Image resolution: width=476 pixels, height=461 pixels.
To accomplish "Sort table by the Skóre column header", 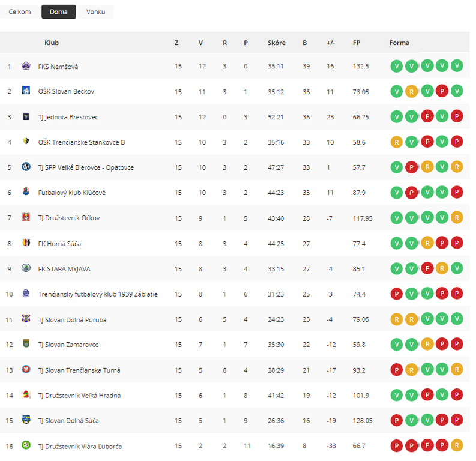I will pyautogui.click(x=277, y=43).
